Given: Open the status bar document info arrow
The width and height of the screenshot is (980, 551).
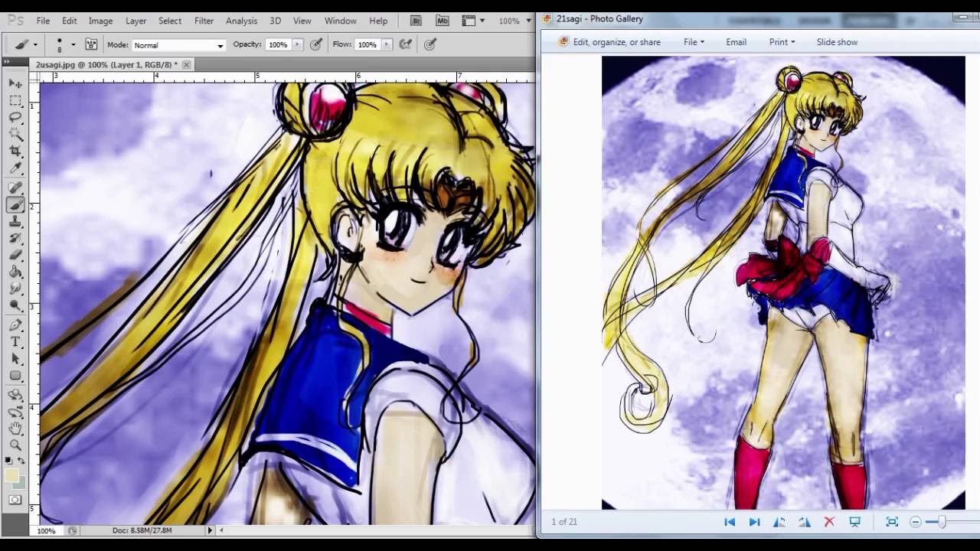Looking at the screenshot, I should 210,530.
